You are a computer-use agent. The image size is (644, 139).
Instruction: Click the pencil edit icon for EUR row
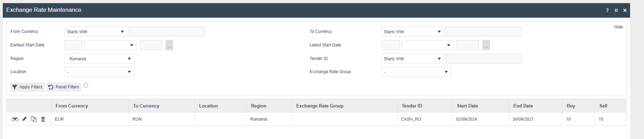click(24, 119)
